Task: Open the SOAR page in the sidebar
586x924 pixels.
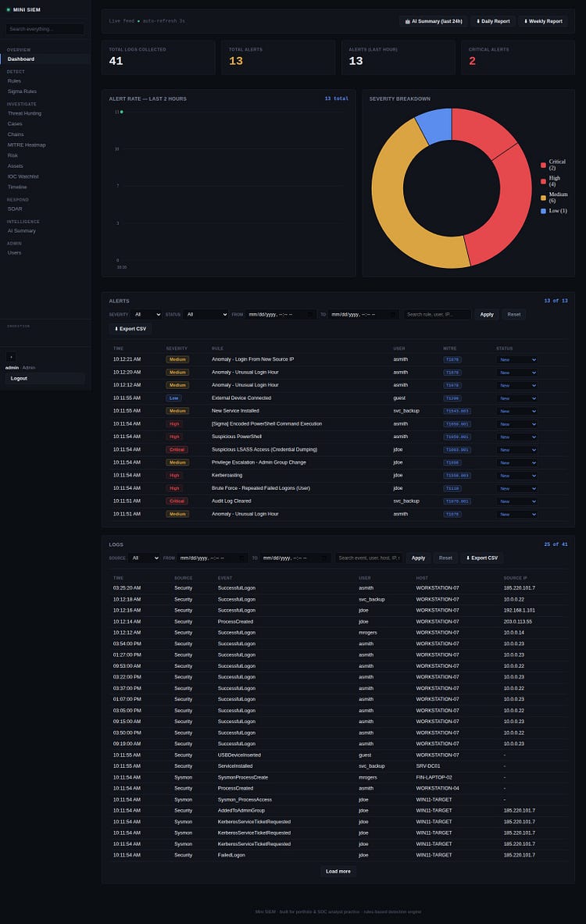Action: point(15,209)
